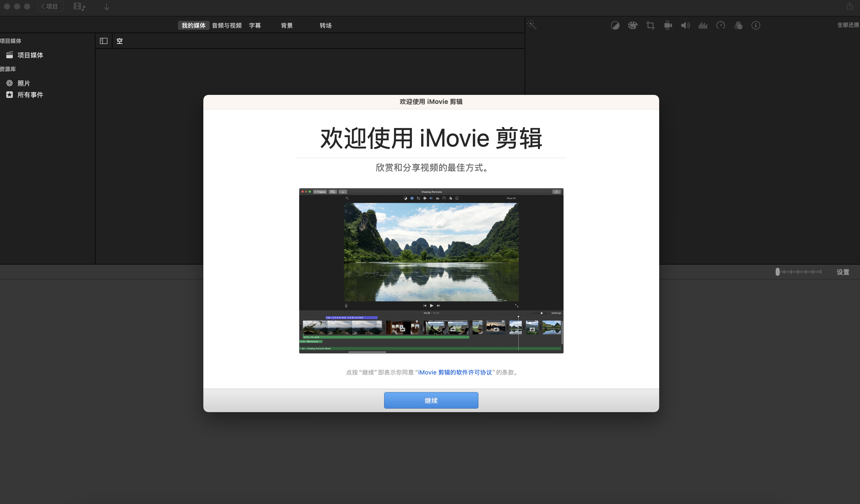The width and height of the screenshot is (860, 504).
Task: Select the speedometer speed icon
Action: [720, 26]
